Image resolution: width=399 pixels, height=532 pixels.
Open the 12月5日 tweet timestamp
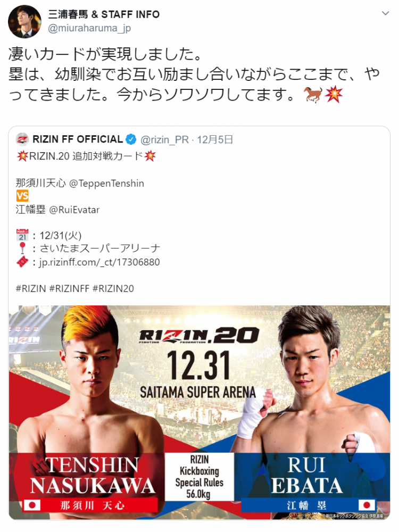(215, 139)
